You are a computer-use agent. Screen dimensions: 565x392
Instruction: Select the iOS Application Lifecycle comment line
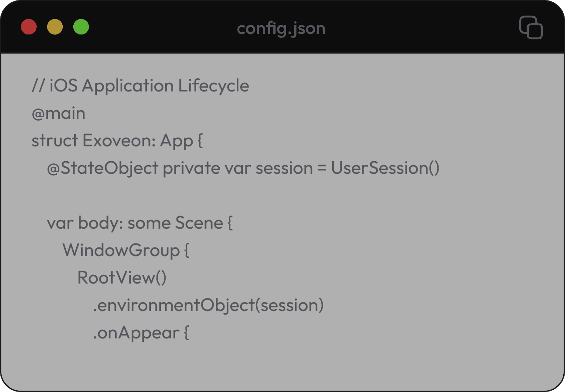[140, 86]
